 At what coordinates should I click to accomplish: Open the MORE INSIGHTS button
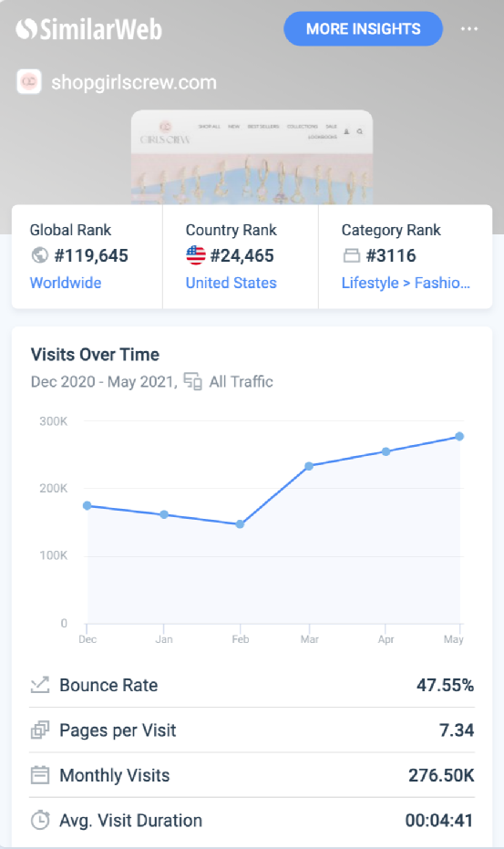[364, 28]
